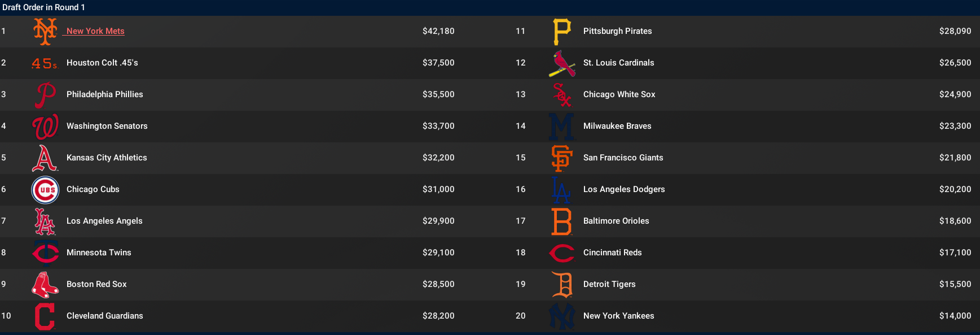Click the Chicago Cubs logo

coord(45,190)
